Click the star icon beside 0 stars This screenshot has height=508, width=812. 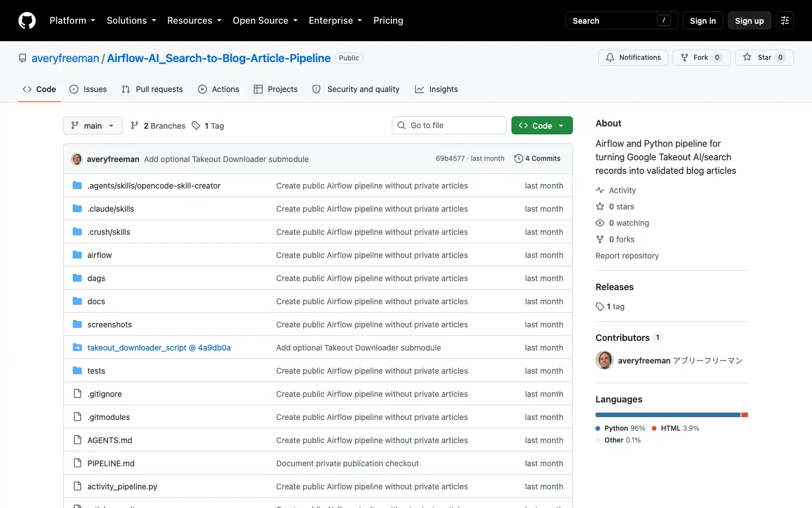coord(600,207)
